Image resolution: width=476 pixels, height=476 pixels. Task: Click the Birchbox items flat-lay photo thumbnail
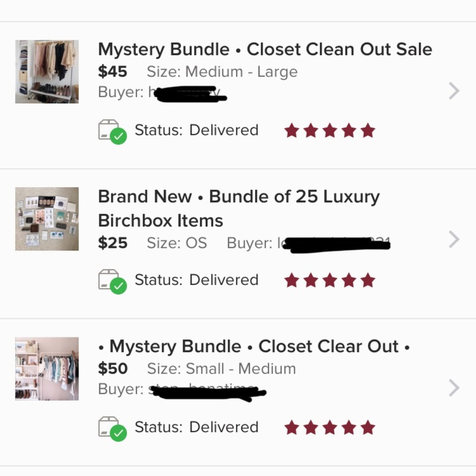point(47,218)
